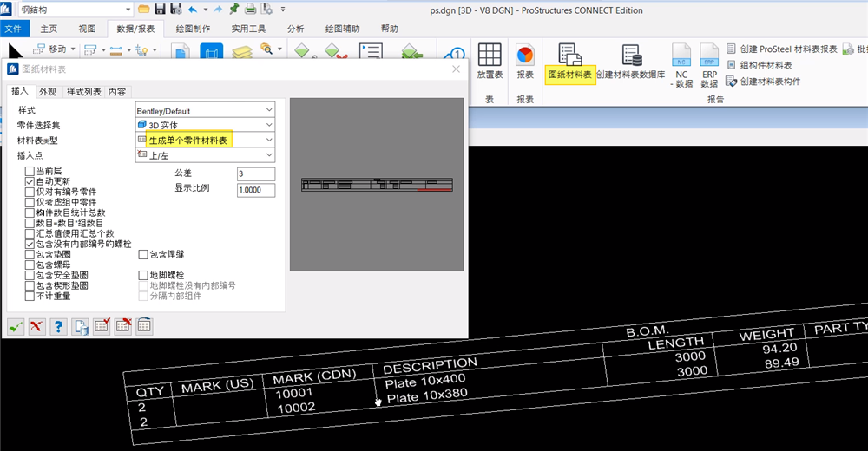Image resolution: width=868 pixels, height=451 pixels.
Task: Click the table with red checkmark icon
Action: click(102, 326)
